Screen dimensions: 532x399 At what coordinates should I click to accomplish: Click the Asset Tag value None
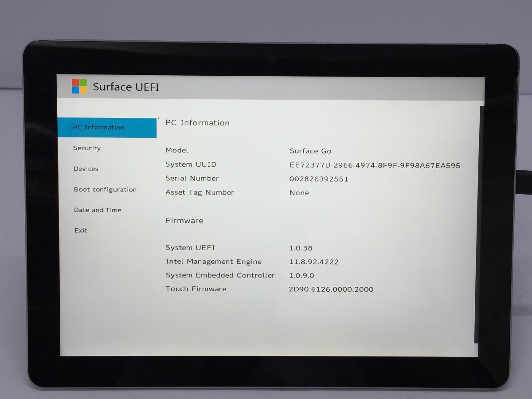point(299,193)
